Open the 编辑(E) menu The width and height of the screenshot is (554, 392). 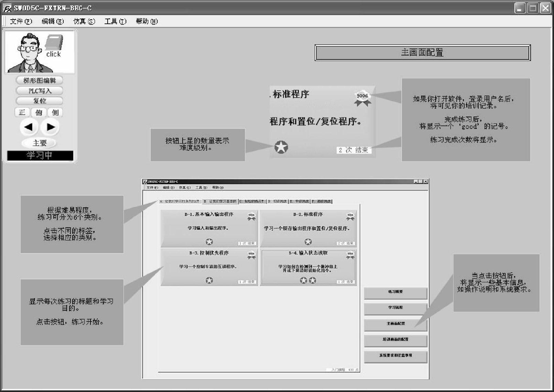53,21
